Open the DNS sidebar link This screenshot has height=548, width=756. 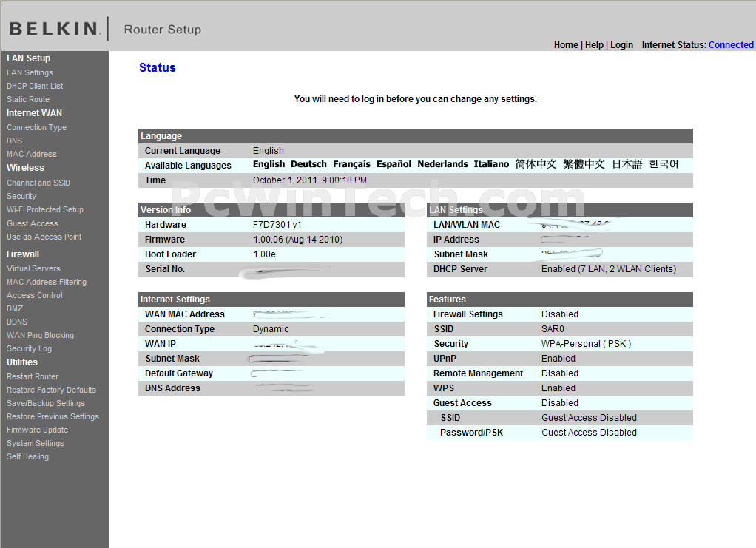click(15, 141)
